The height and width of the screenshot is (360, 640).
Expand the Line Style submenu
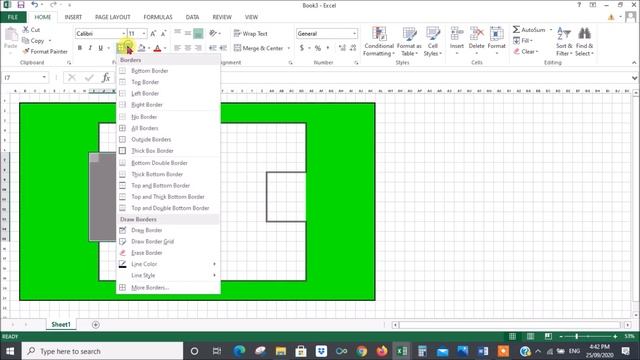click(x=168, y=276)
